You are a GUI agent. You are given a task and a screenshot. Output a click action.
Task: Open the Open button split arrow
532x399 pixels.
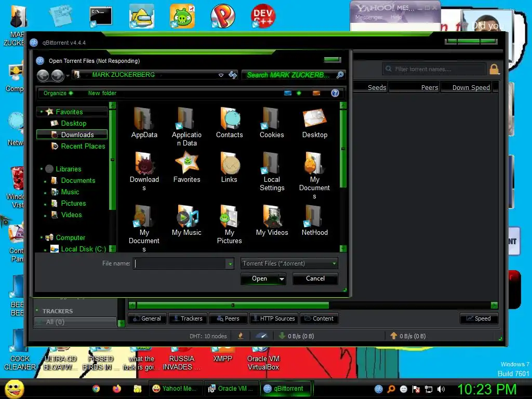pyautogui.click(x=282, y=278)
